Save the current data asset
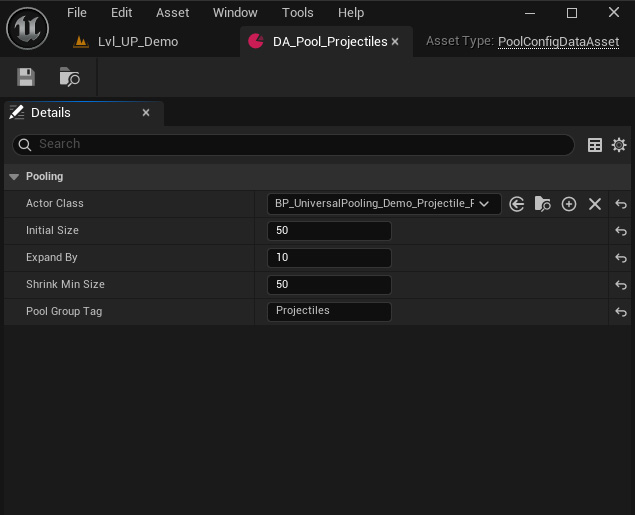Image resolution: width=635 pixels, height=515 pixels. pos(26,77)
